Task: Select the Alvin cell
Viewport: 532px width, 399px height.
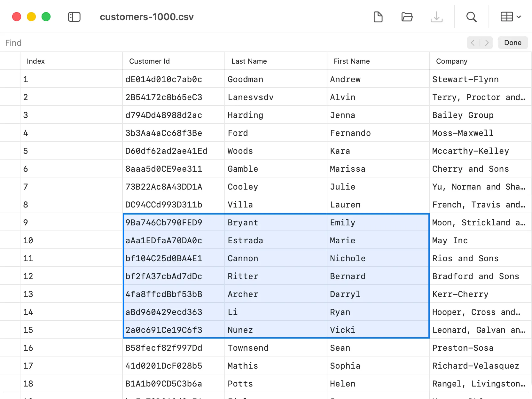Action: coord(378,97)
